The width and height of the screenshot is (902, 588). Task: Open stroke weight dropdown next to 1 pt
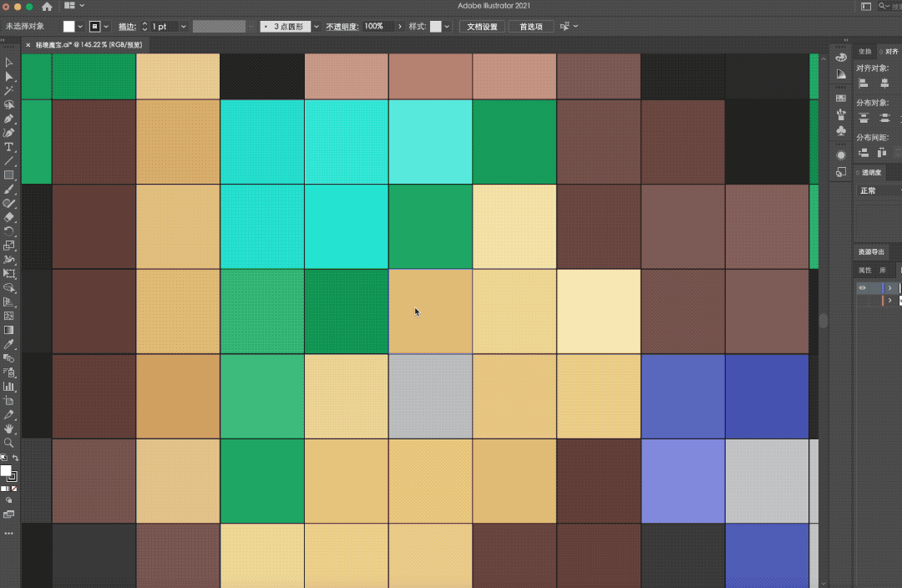click(x=184, y=27)
